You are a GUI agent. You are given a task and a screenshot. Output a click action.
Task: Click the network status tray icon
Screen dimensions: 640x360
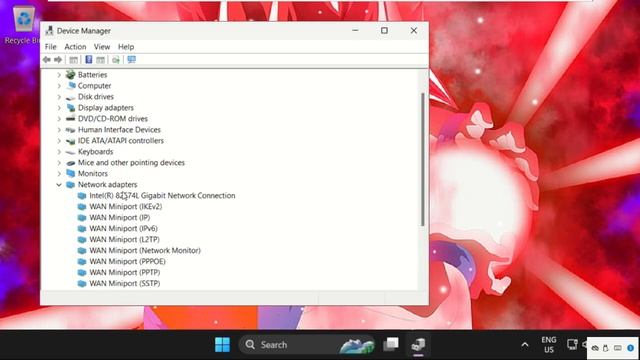coord(572,345)
